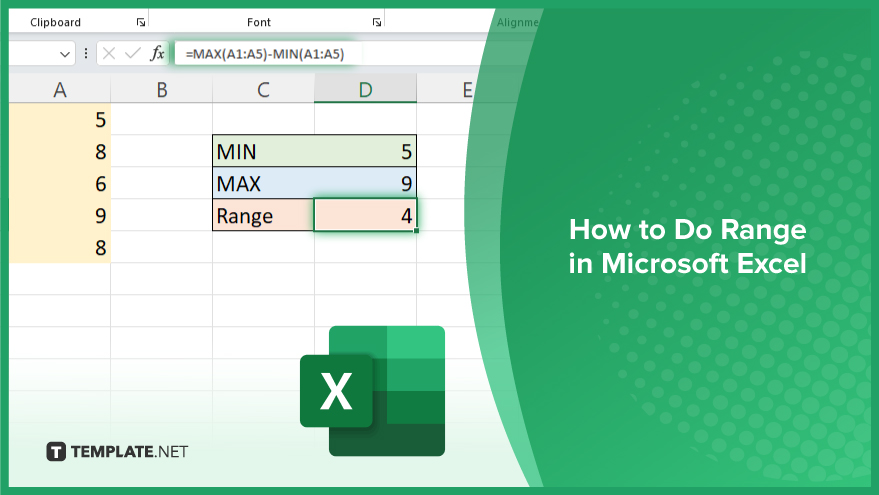Image resolution: width=879 pixels, height=495 pixels.
Task: Select cell containing 9 in column A
Action: [x=59, y=215]
